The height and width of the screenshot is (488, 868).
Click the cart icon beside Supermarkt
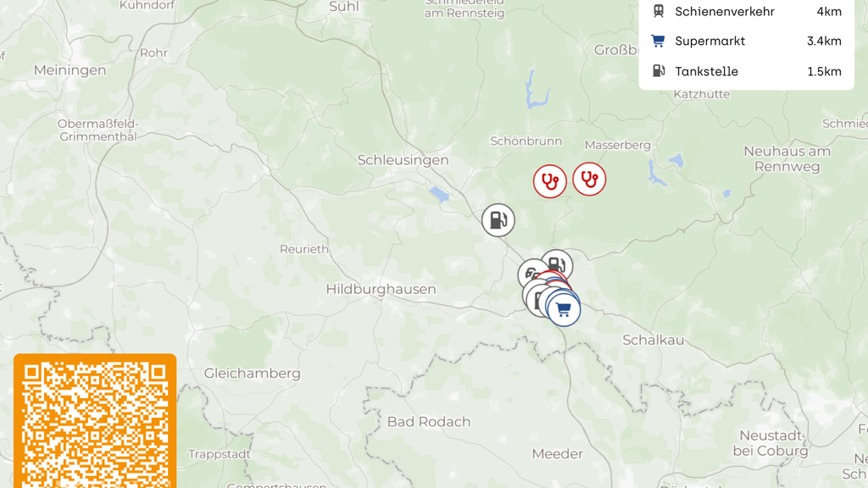tap(658, 41)
